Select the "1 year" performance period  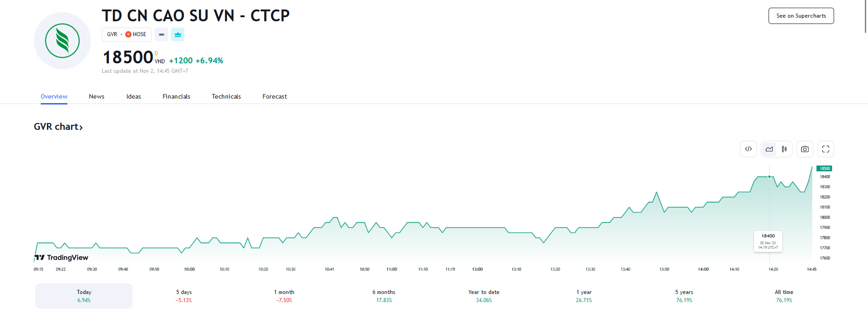click(583, 296)
